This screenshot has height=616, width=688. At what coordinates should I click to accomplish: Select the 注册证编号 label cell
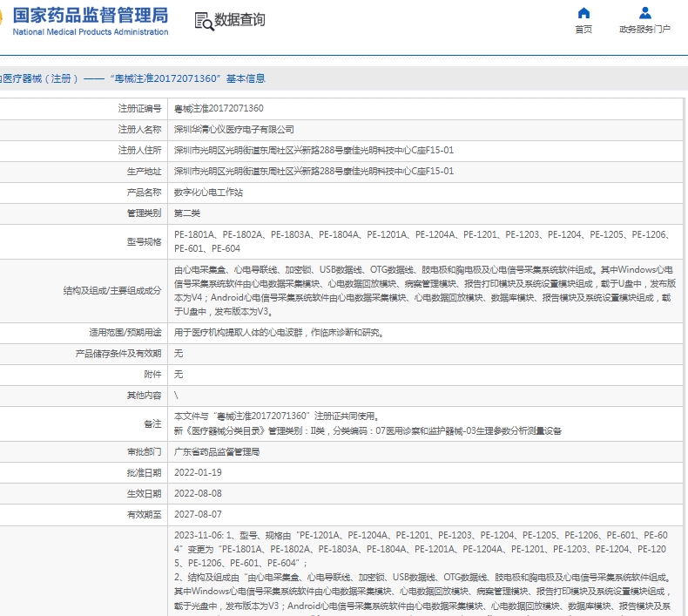click(x=84, y=108)
